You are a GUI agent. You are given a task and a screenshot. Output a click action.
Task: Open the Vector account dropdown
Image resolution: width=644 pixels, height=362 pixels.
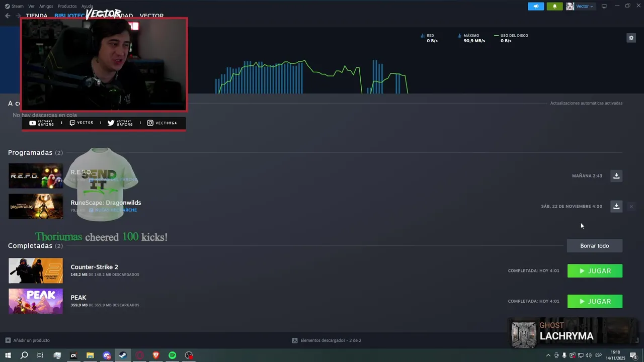(585, 6)
